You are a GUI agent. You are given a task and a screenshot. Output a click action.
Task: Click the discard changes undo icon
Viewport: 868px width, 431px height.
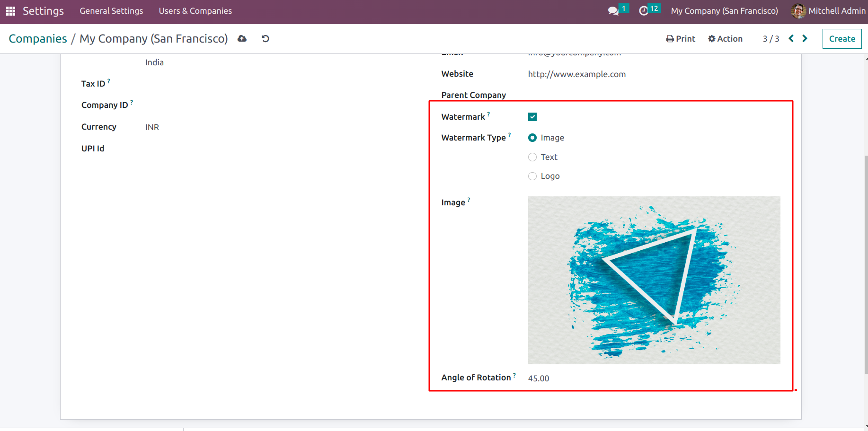coord(266,39)
